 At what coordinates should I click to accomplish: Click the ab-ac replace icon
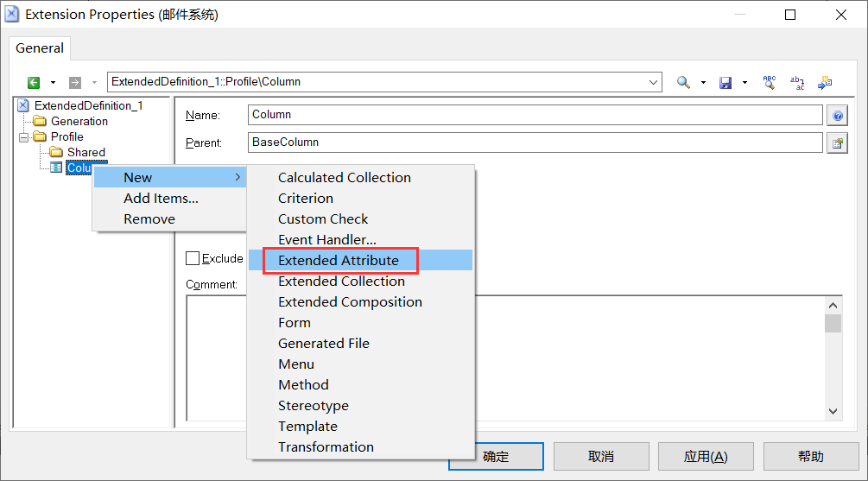pyautogui.click(x=797, y=83)
